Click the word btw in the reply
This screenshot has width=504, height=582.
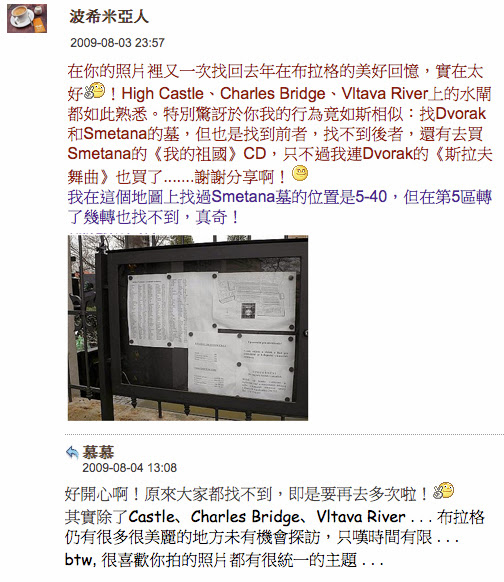pos(80,559)
